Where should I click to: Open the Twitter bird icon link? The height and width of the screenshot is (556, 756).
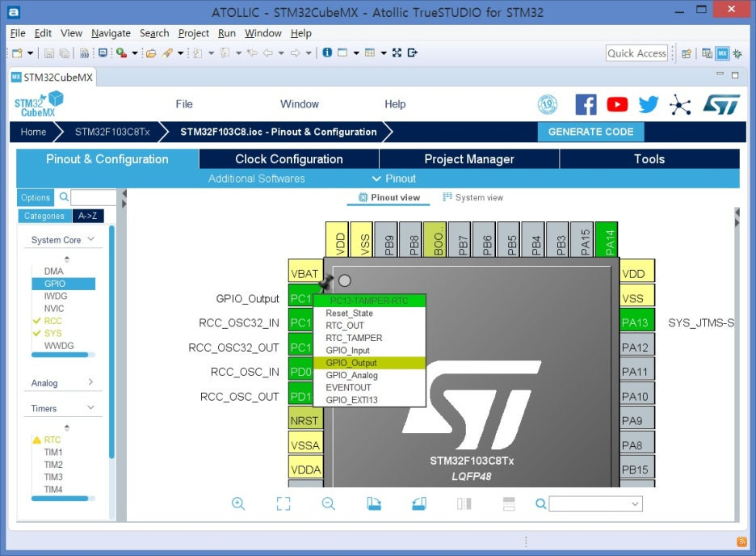[649, 104]
